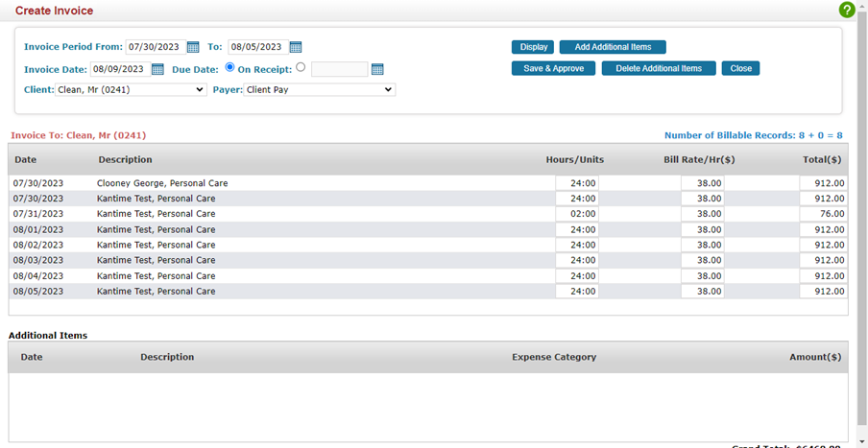Viewport: 868px width, 448px height.
Task: Click the Display button
Action: [x=533, y=47]
